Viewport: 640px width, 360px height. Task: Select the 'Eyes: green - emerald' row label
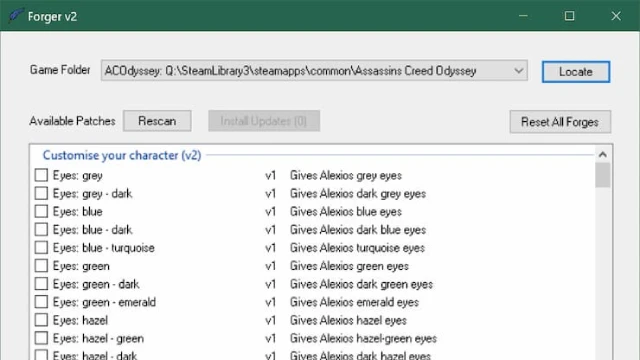(x=104, y=302)
